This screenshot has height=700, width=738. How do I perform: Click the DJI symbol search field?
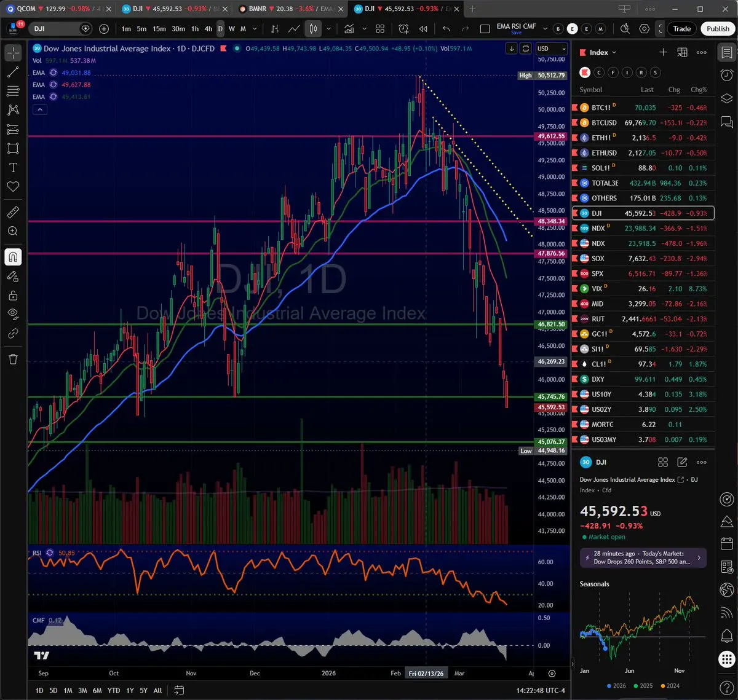coord(61,29)
